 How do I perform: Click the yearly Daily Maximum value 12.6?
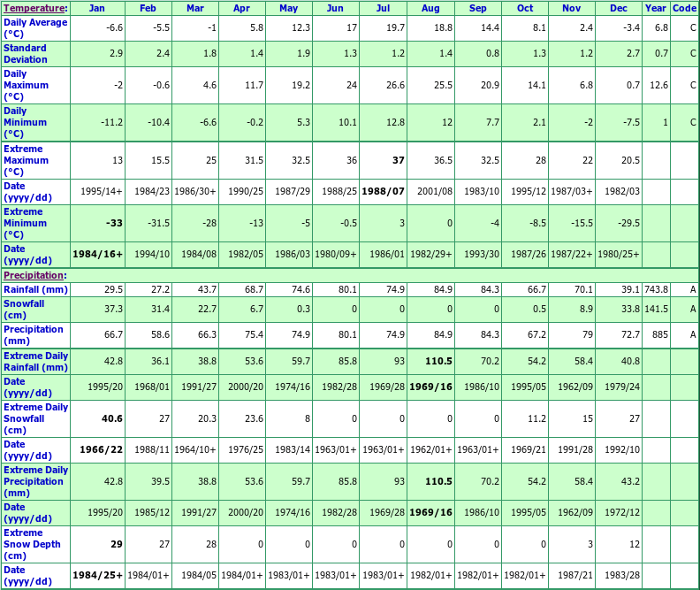click(659, 85)
